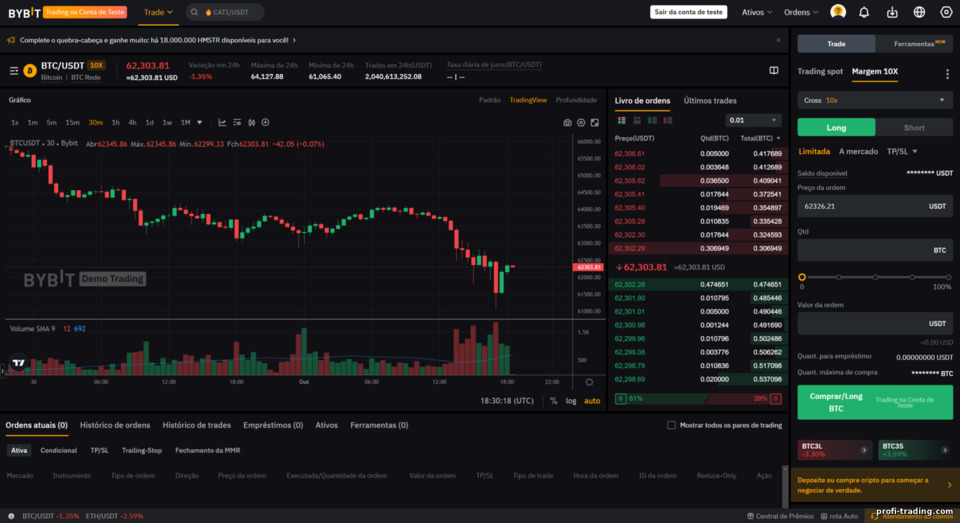This screenshot has width=960, height=523.
Task: Close the announcement banner
Action: pyautogui.click(x=778, y=40)
